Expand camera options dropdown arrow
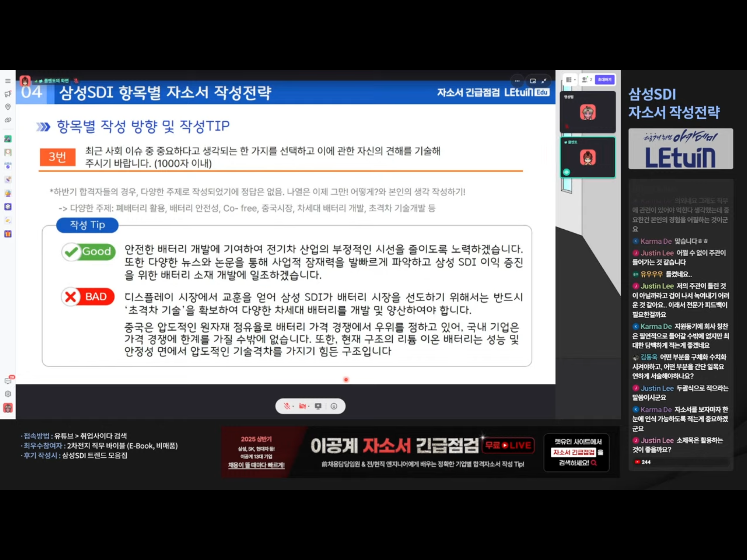Screen dimensions: 747x560 (x=309, y=406)
